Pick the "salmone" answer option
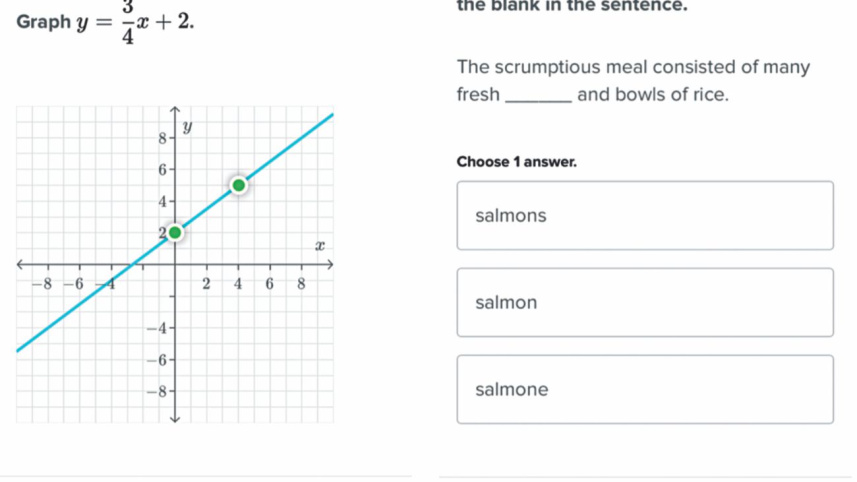The width and height of the screenshot is (857, 482). pyautogui.click(x=645, y=390)
